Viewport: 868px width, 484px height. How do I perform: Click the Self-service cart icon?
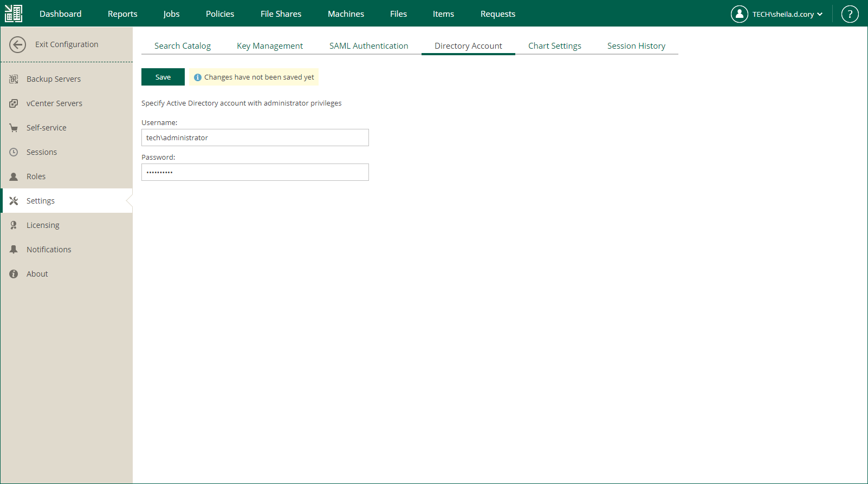click(14, 128)
